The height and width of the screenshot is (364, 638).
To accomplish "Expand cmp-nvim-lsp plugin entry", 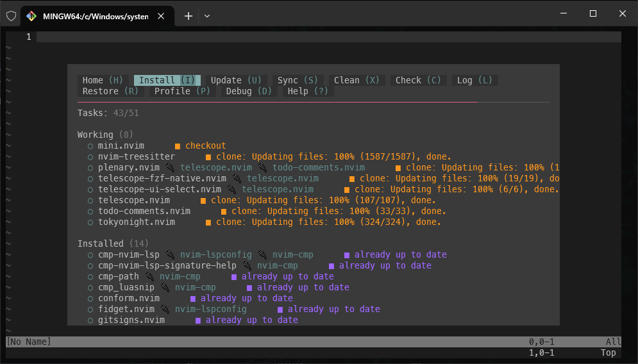I will [x=129, y=254].
